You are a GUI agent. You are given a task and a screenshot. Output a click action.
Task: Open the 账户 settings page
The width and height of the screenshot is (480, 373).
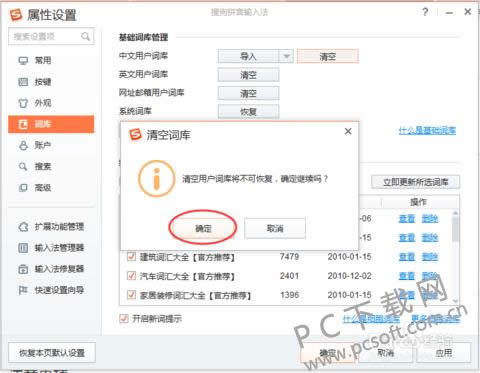43,145
